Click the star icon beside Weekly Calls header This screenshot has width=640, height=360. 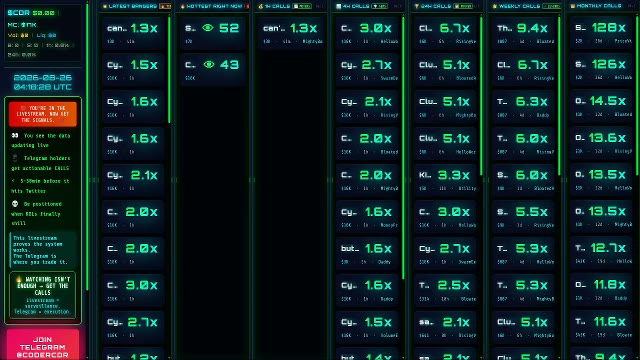[495, 6]
